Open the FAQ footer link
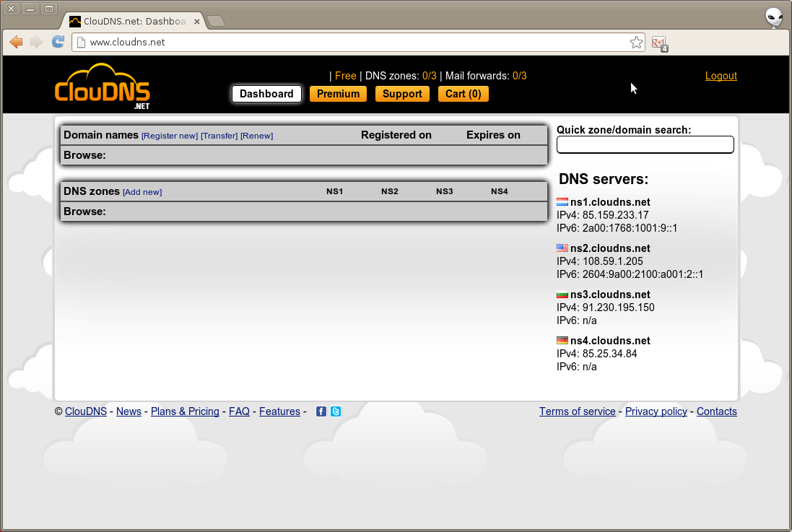792x532 pixels. pos(240,411)
